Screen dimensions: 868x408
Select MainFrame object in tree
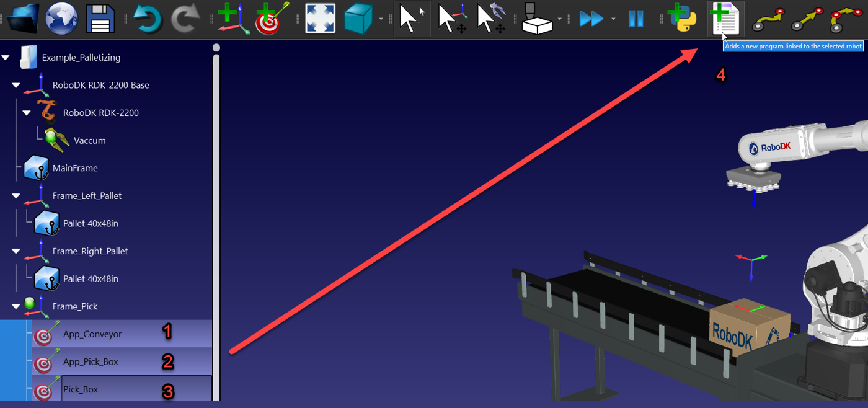[x=74, y=168]
